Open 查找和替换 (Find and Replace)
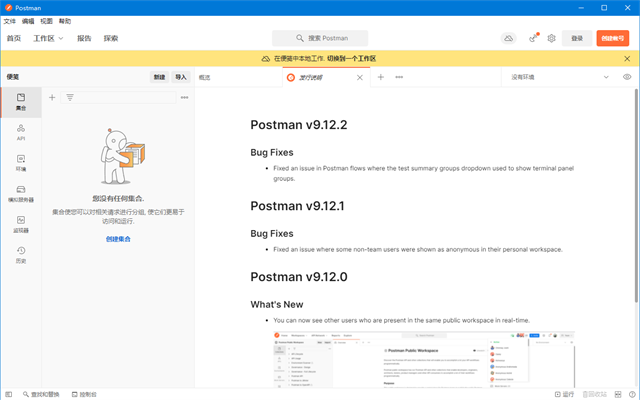Viewport: 640px width, 400px height. pyautogui.click(x=41, y=394)
